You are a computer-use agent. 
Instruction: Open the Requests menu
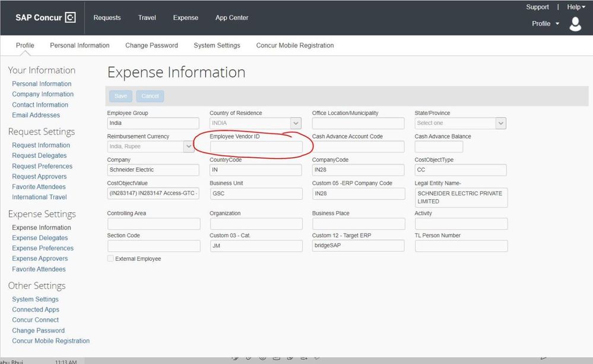[x=107, y=18]
